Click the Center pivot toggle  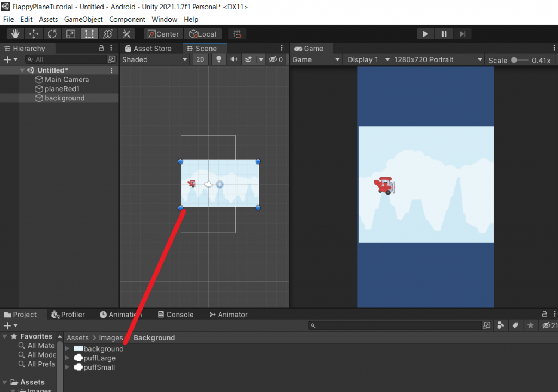[162, 33]
